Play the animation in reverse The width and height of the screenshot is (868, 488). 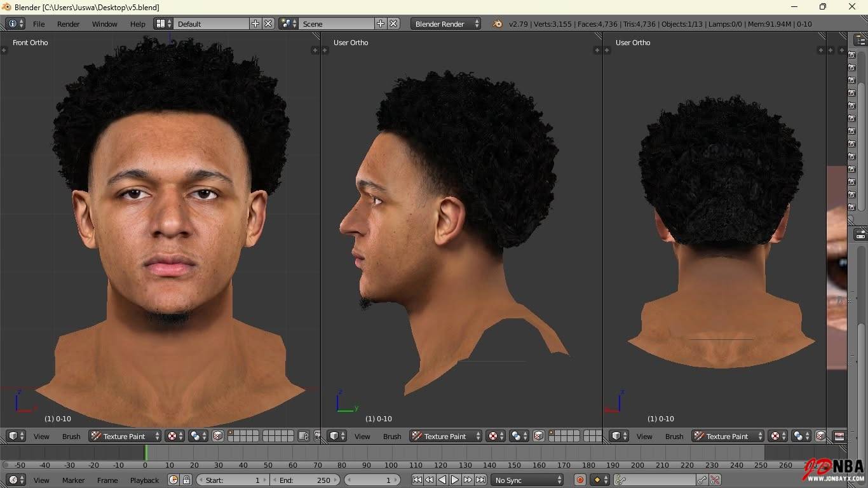[442, 480]
